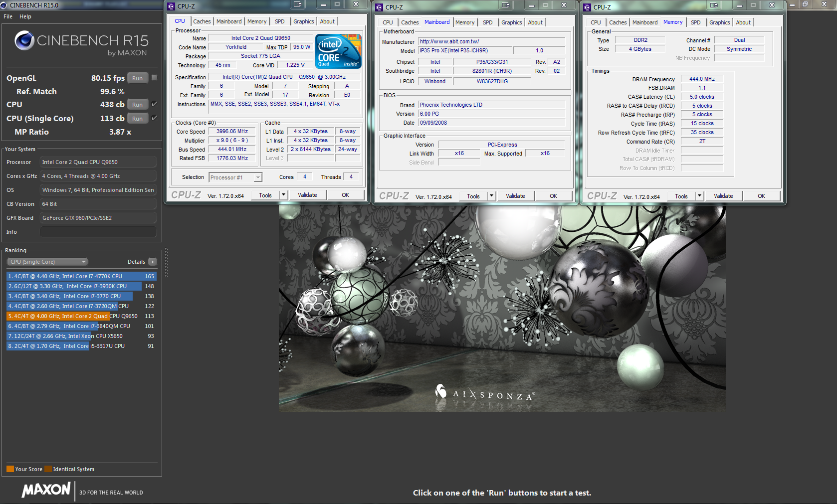Select ranking row Intel Core i5-3317U CPU
This screenshot has width=837, height=504.
(81, 346)
